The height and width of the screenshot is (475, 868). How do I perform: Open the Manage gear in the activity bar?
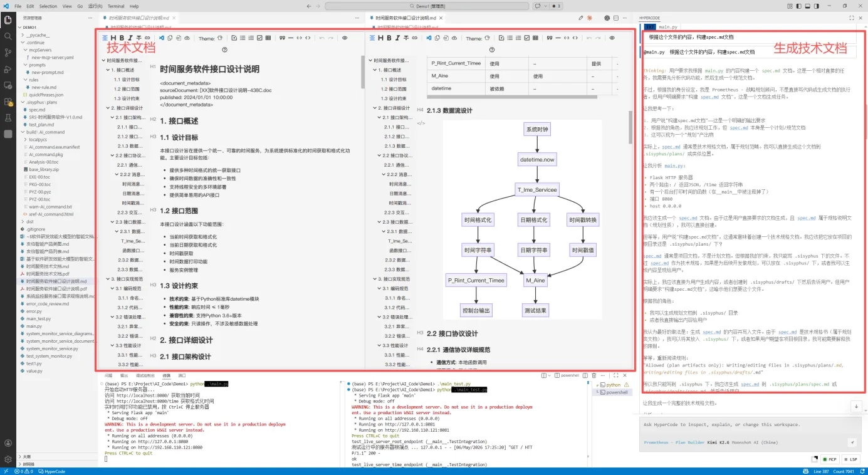(x=8, y=459)
